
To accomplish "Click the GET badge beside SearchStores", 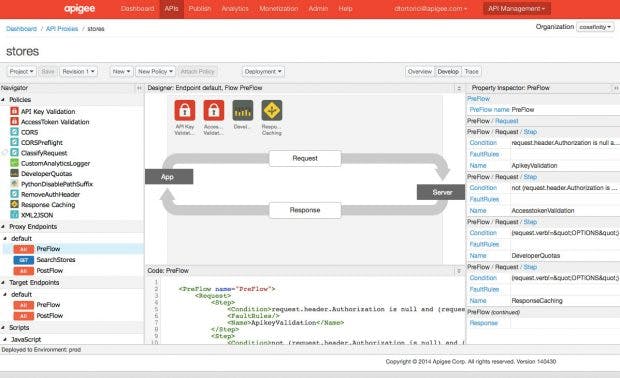I will 24,260.
